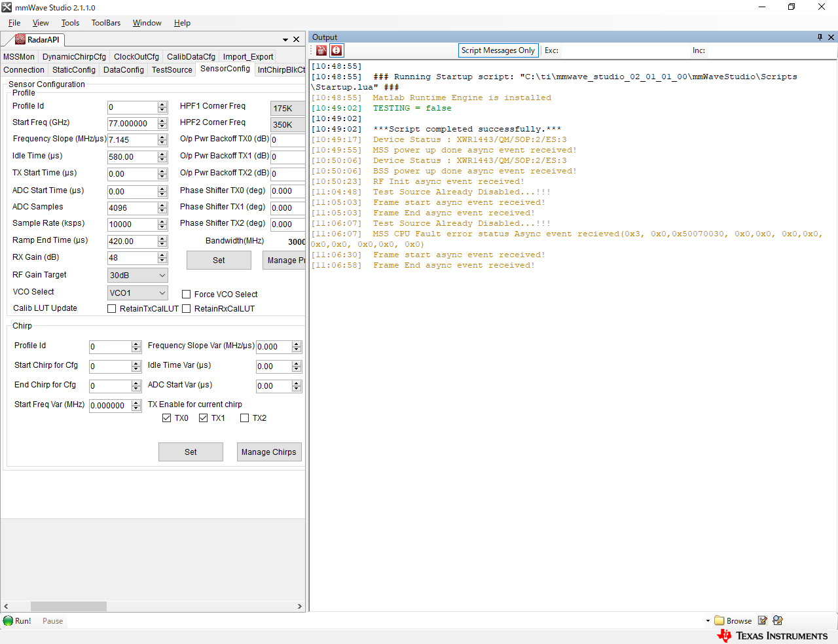Click the Exc: filter text field
838x644 pixels.
click(625, 50)
